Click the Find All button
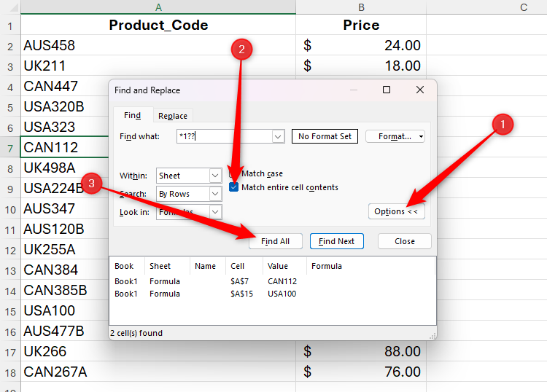The image size is (547, 392). [x=275, y=241]
